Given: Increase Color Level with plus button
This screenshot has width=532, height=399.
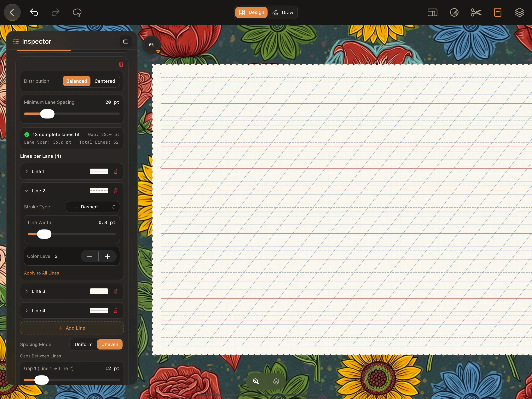Looking at the screenshot, I should tap(107, 256).
